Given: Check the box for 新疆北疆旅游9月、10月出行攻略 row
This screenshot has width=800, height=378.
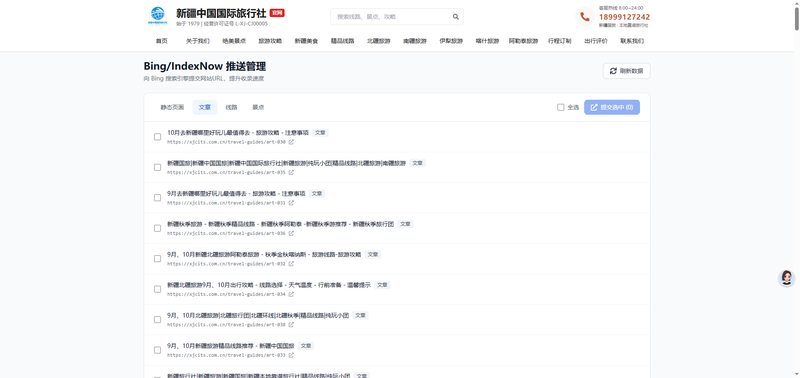Looking at the screenshot, I should coord(158,289).
